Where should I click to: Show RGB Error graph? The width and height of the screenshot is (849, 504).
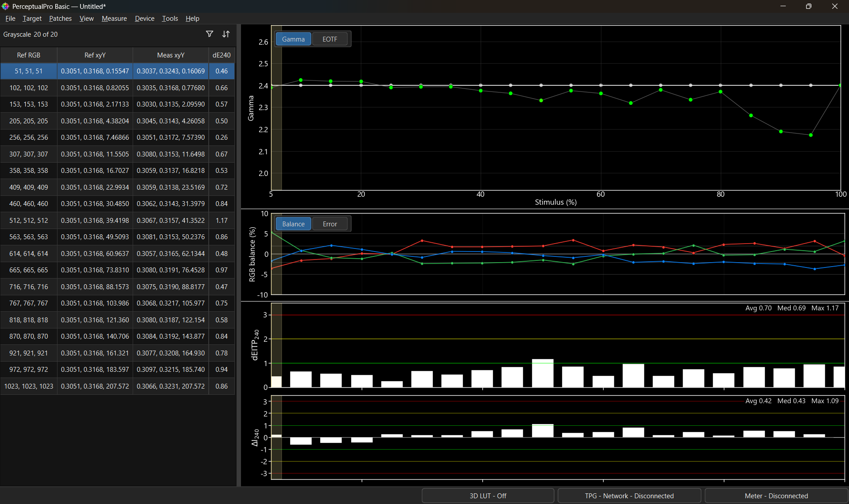330,224
